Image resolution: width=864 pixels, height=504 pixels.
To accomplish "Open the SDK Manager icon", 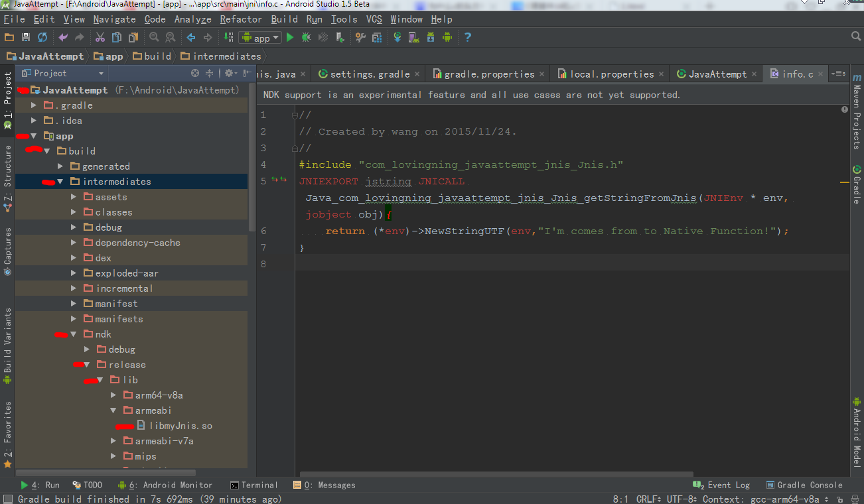I will coord(431,38).
